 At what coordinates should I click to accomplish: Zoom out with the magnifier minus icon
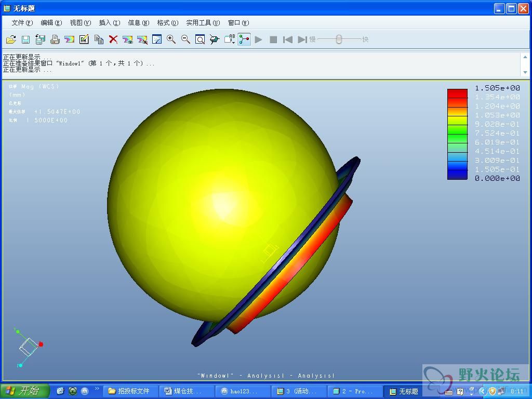point(185,39)
